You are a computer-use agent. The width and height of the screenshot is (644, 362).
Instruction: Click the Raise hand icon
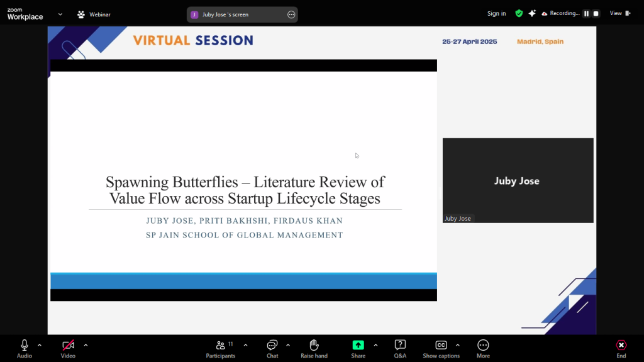[x=314, y=345]
